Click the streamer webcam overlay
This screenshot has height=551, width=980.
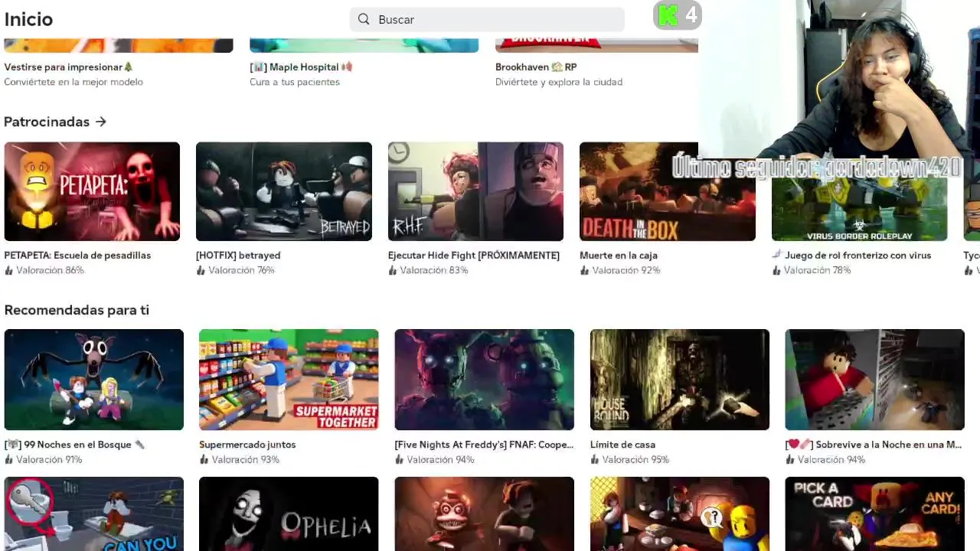839,80
